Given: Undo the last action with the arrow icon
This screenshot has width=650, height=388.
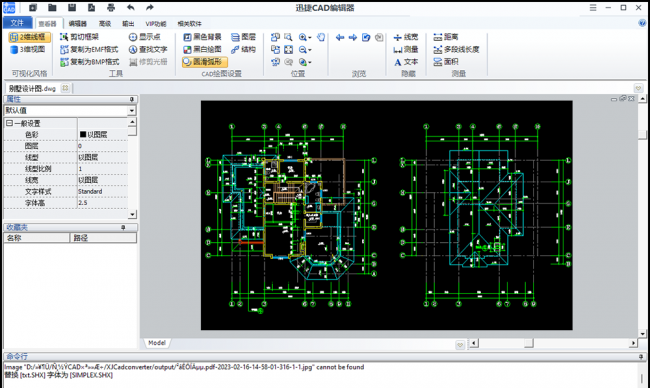Looking at the screenshot, I should point(131,7).
